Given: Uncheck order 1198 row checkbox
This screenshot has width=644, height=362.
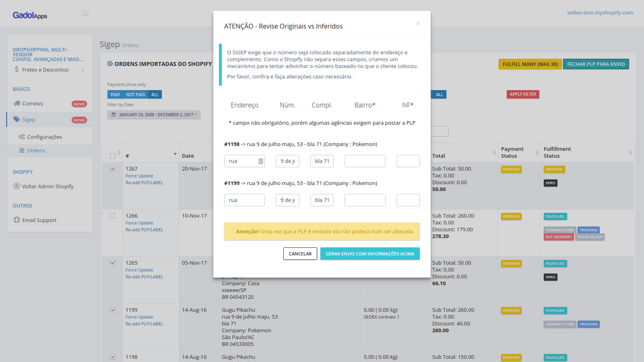Looking at the screenshot, I should coord(113,357).
